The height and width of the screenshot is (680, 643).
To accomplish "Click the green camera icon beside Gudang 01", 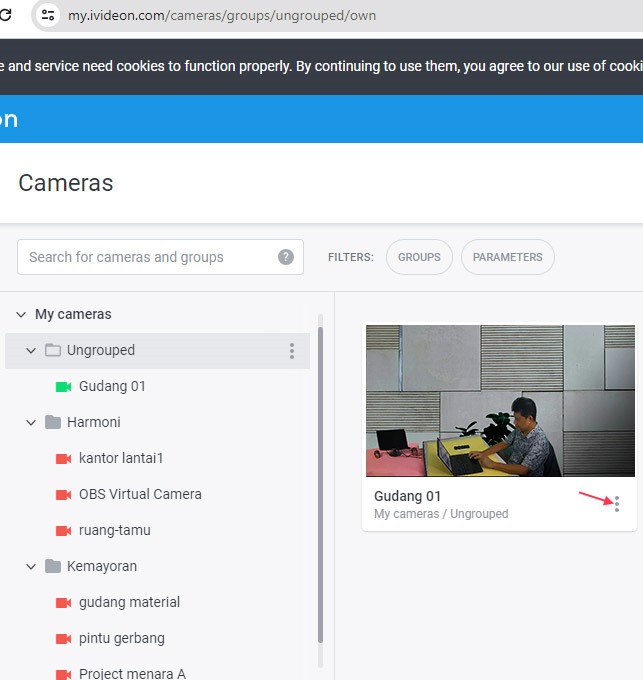I will tap(63, 386).
